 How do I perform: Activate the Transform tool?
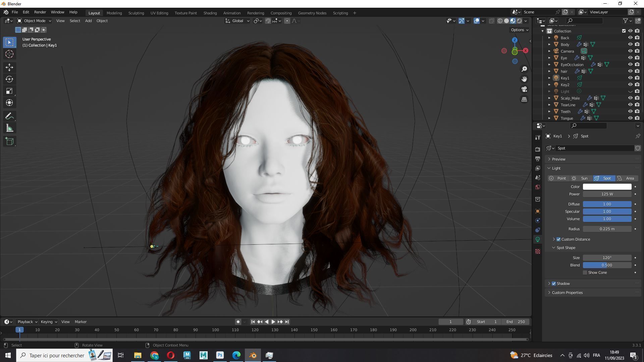pyautogui.click(x=9, y=103)
